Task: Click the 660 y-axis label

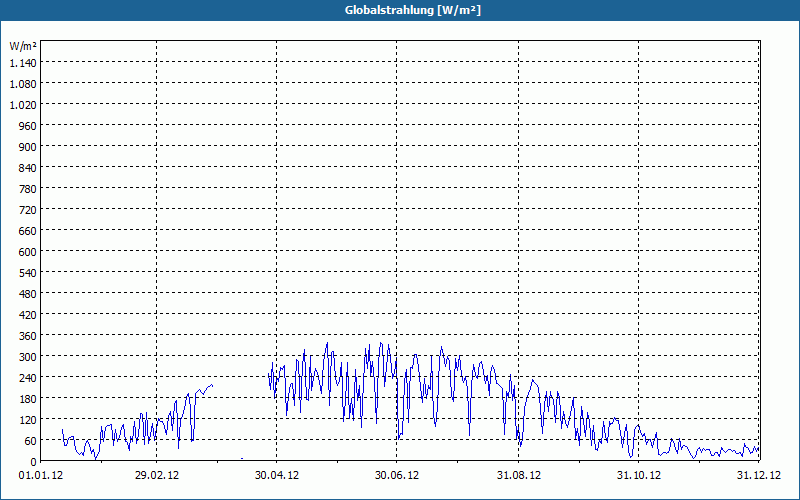Action: tap(28, 231)
